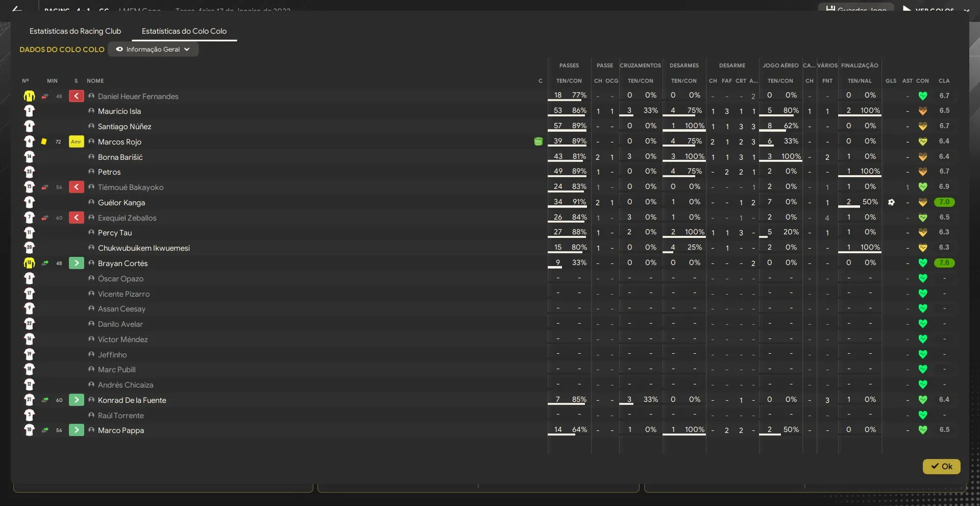The image size is (980, 506).
Task: Click Óscar Opazo green condition heart
Action: [x=922, y=278]
